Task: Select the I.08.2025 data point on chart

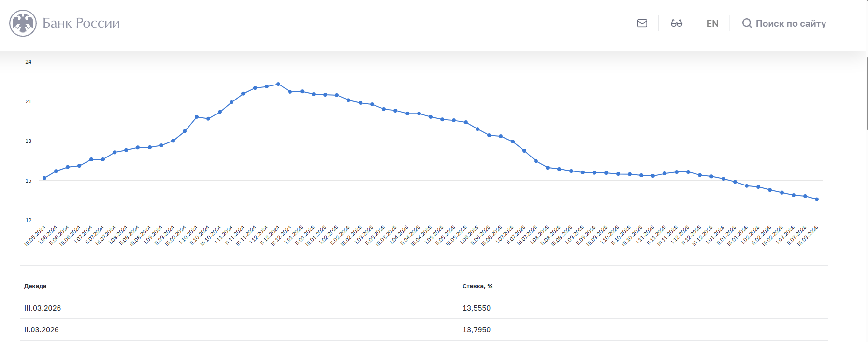Action: click(548, 168)
